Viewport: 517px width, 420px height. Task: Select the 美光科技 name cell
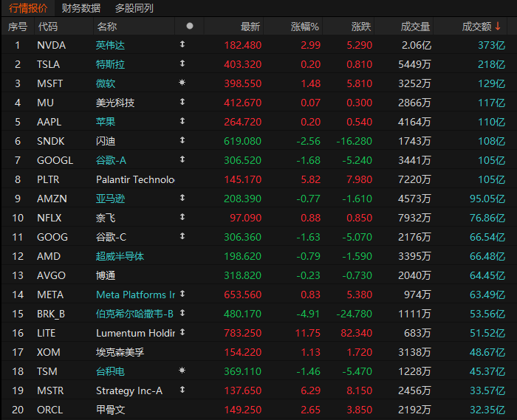[x=115, y=103]
